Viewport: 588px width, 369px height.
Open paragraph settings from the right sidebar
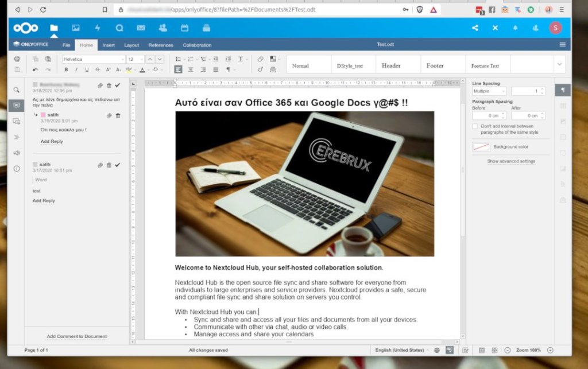tap(561, 90)
